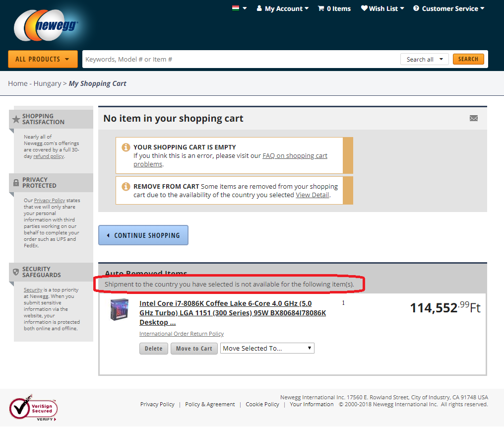Open the refund policy link
504x434 pixels.
[x=49, y=156]
